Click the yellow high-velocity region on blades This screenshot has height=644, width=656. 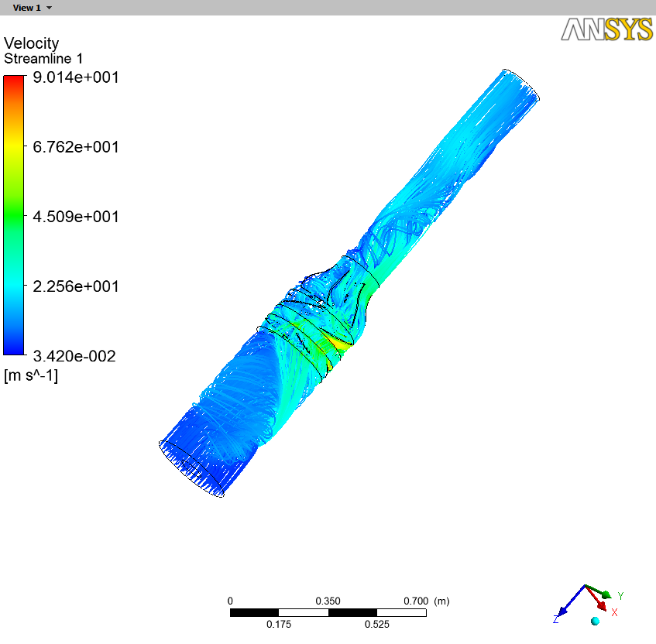point(337,341)
